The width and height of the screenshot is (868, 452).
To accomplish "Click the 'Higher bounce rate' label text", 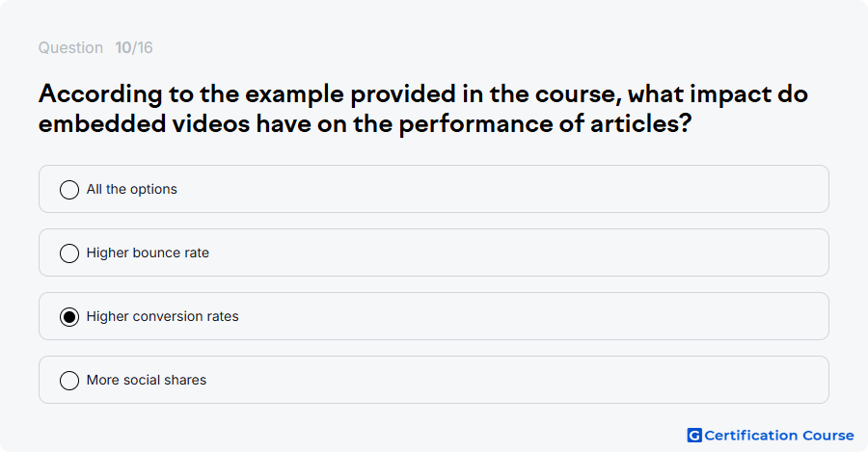I will click(148, 253).
